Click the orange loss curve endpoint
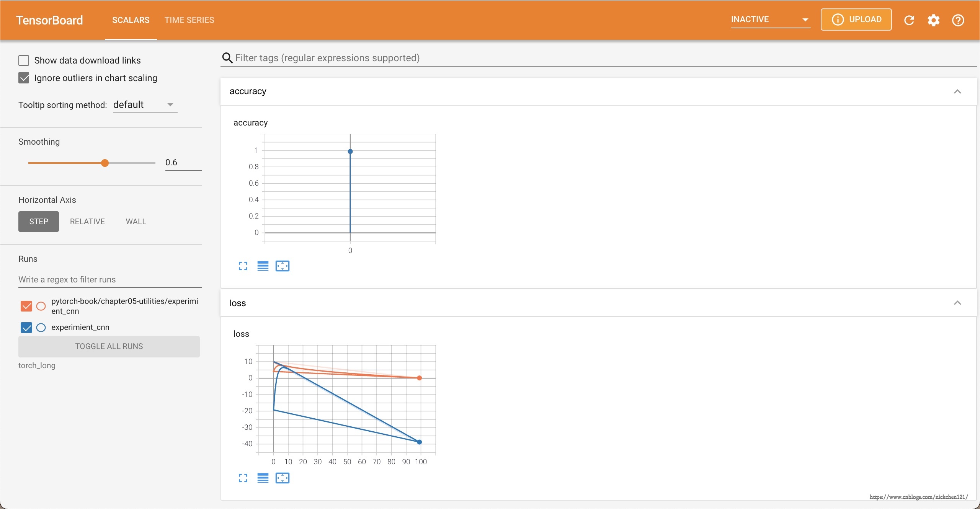The width and height of the screenshot is (980, 509). click(x=420, y=378)
